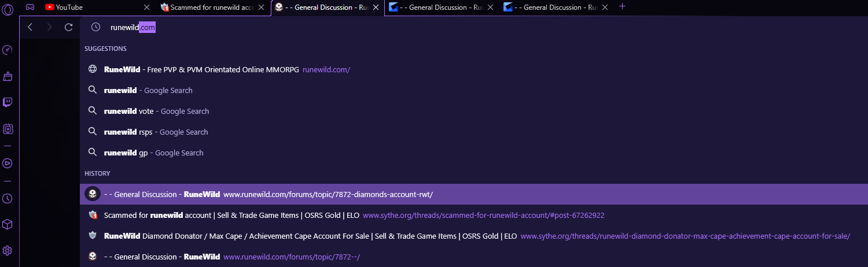Open the GX Cleaner sidebar icon
The height and width of the screenshot is (267, 868).
click(x=8, y=76)
